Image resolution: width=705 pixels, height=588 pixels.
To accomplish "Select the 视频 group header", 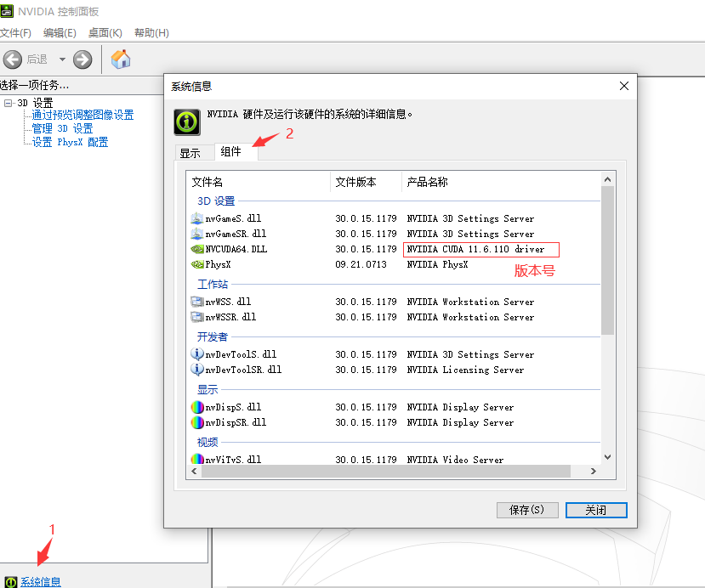I will (x=208, y=443).
